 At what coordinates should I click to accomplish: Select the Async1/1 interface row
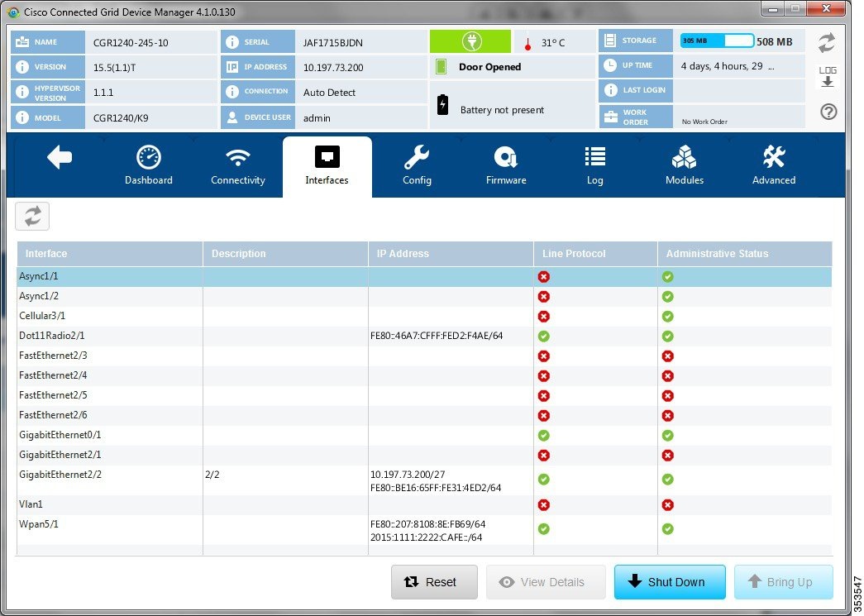(x=424, y=277)
